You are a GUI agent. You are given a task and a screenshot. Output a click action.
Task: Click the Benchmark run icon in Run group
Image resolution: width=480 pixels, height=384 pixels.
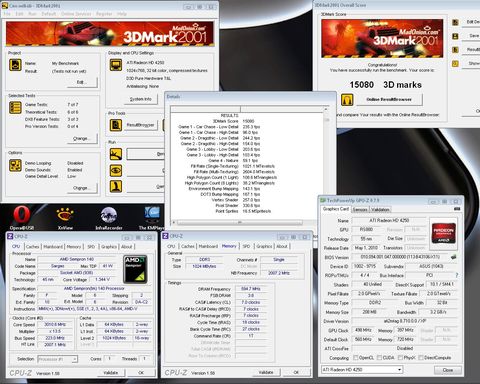tap(116, 154)
